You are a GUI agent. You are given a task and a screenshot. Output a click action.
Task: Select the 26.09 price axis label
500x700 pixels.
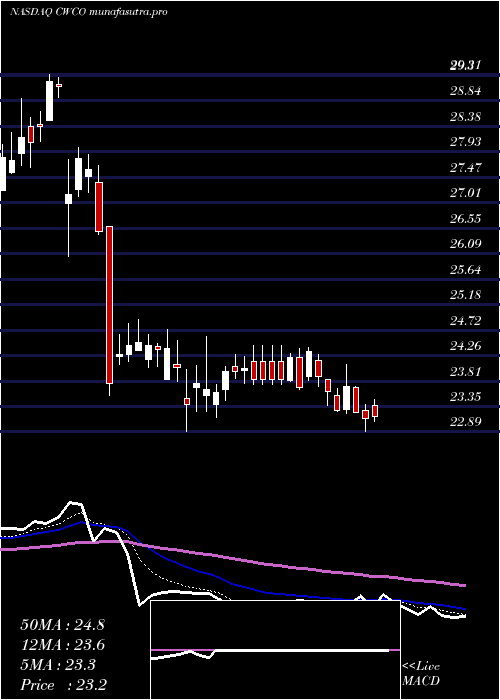click(x=466, y=244)
